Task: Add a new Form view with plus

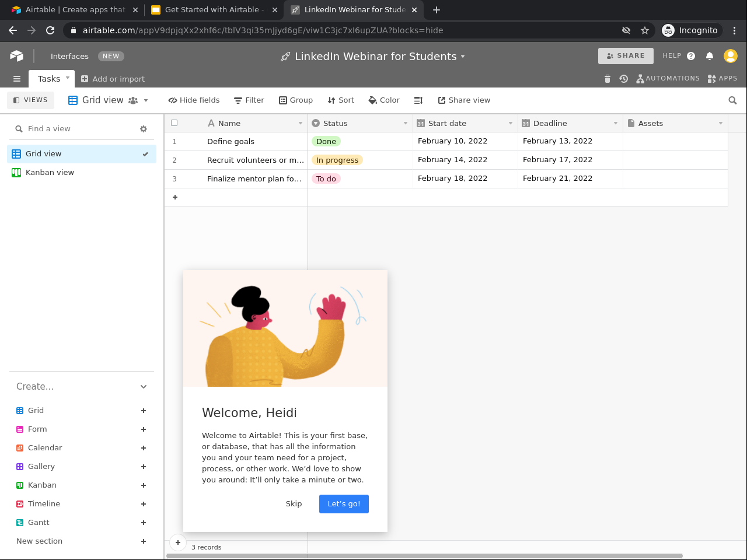Action: click(x=144, y=429)
